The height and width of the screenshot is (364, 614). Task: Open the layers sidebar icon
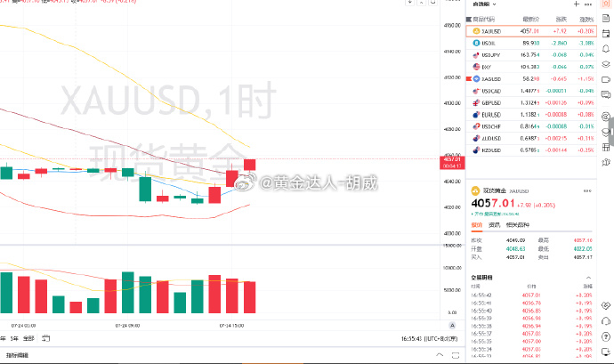coord(606,64)
